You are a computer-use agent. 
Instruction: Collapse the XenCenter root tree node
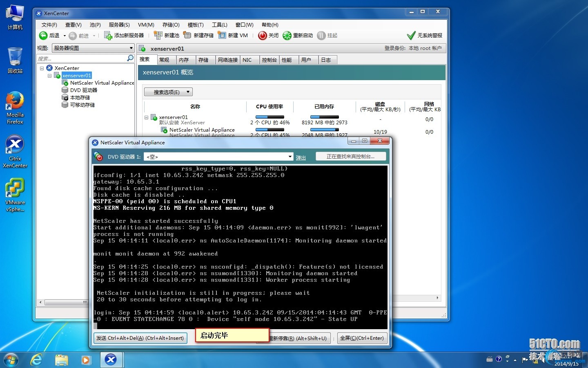(42, 68)
